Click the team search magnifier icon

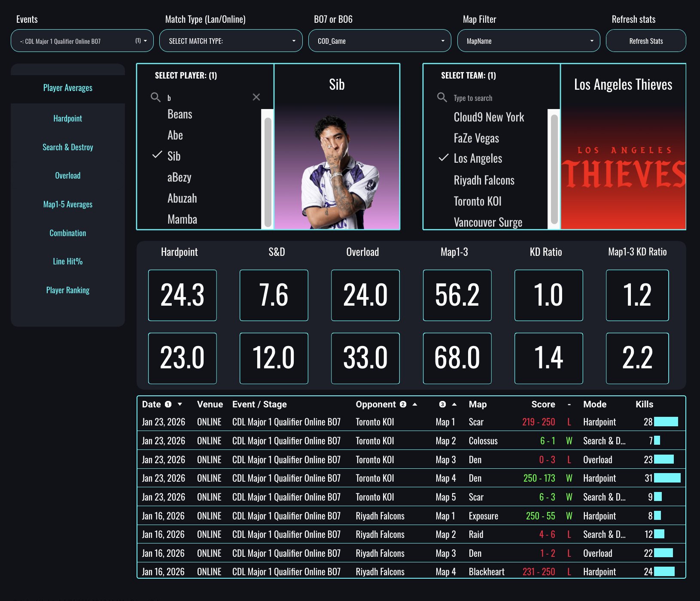point(442,97)
